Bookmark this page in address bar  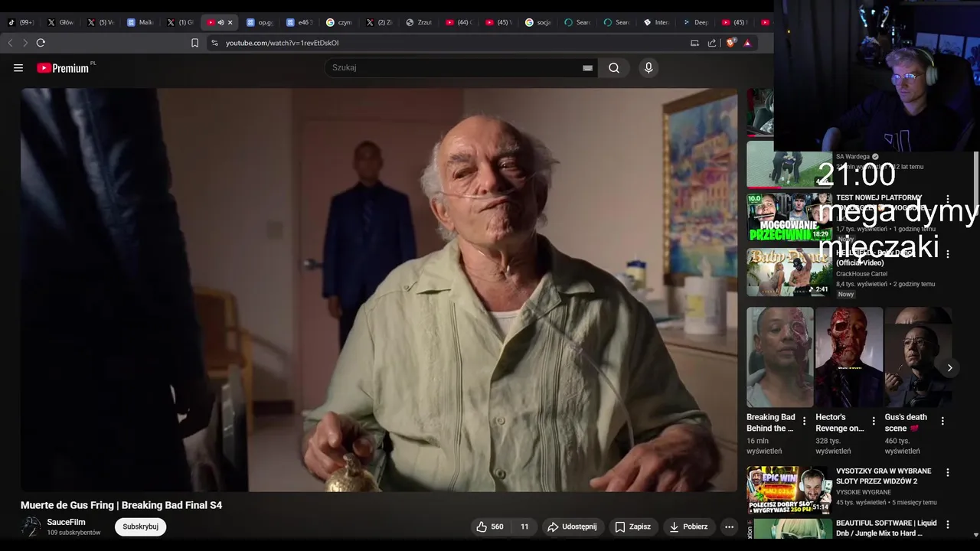(x=194, y=43)
